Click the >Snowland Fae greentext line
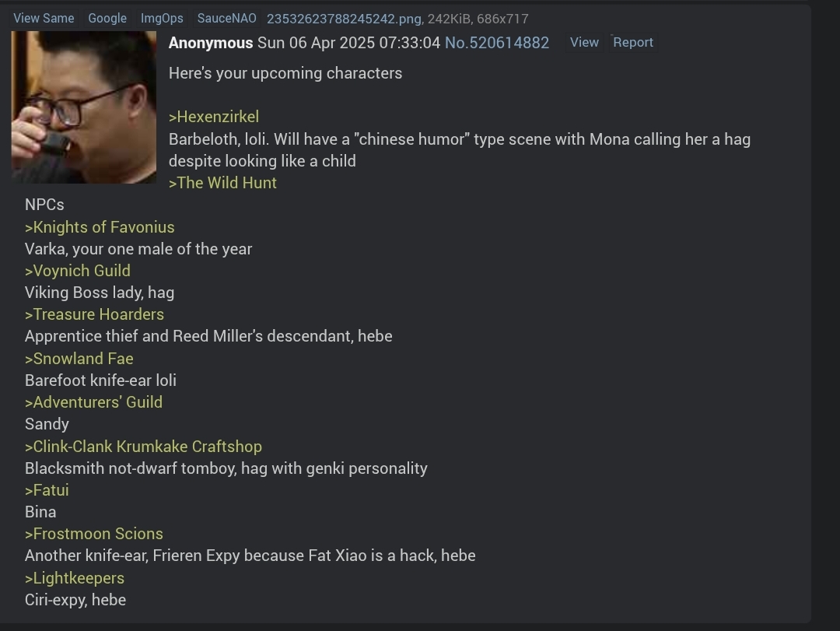This screenshot has width=840, height=631. (x=79, y=359)
